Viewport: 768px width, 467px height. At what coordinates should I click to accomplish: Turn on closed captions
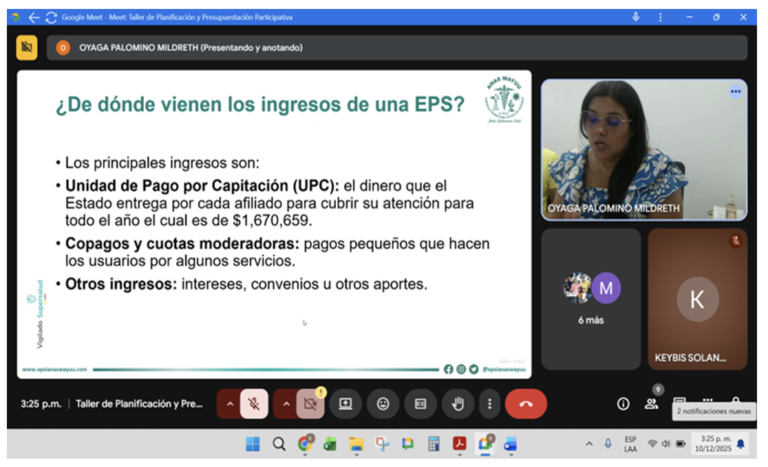421,404
